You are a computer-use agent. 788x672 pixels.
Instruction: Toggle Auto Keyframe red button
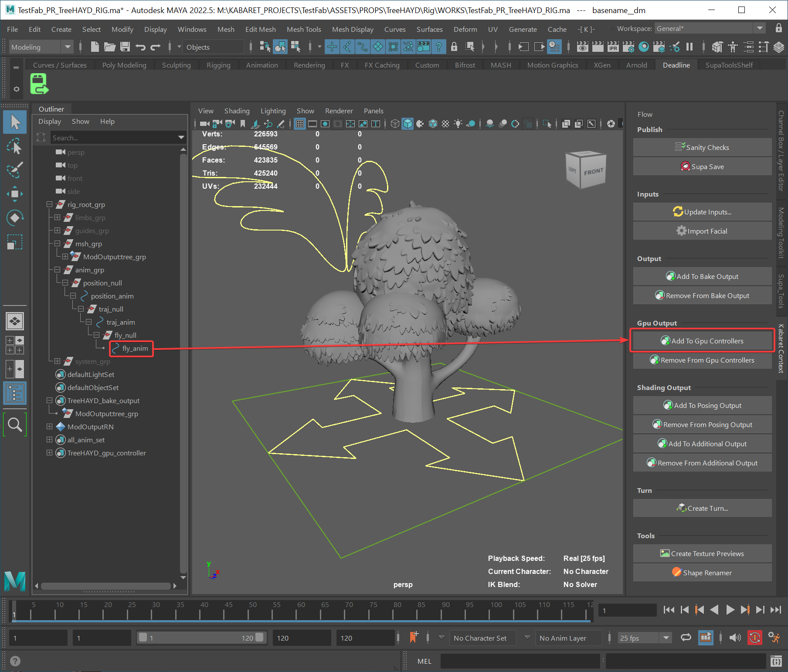(755, 638)
